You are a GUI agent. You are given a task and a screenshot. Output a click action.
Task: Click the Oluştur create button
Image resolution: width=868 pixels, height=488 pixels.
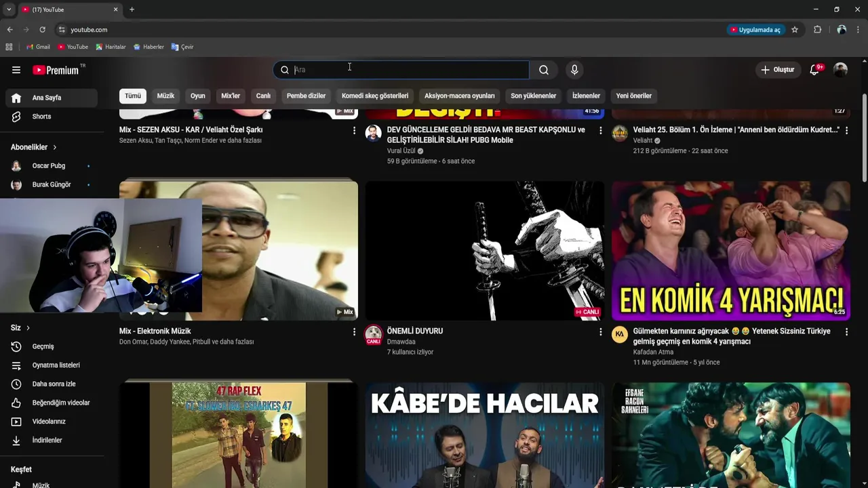coord(777,70)
